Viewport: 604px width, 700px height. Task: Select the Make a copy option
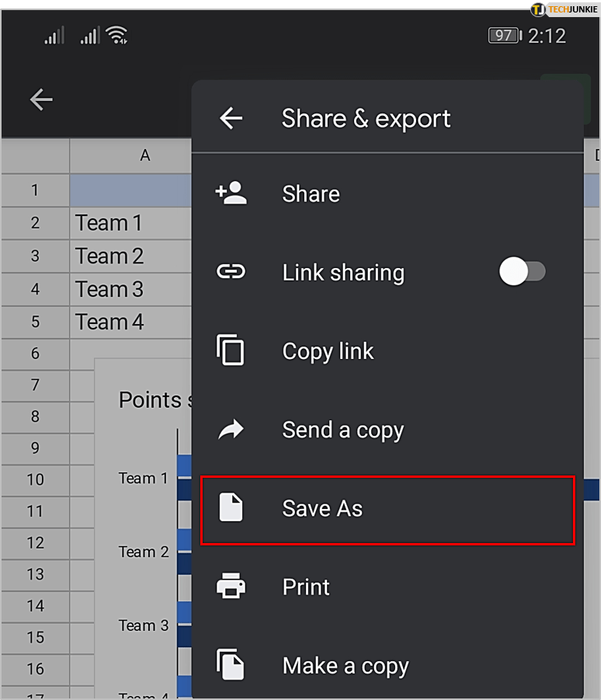[345, 666]
